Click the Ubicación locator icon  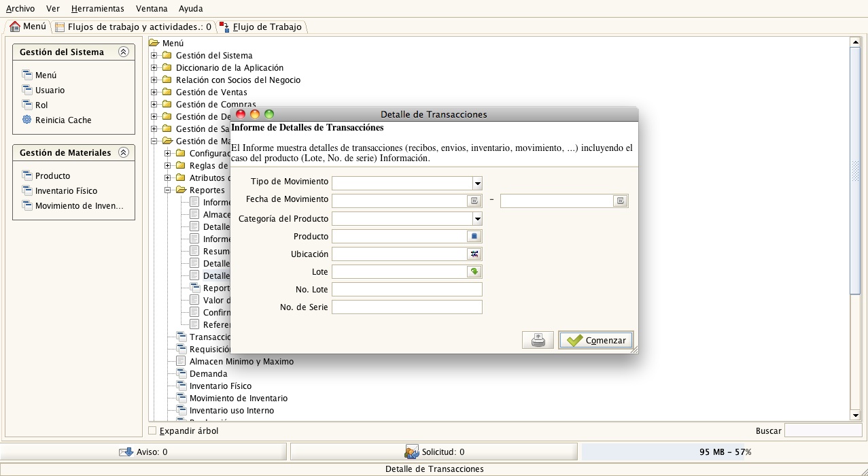click(x=474, y=254)
